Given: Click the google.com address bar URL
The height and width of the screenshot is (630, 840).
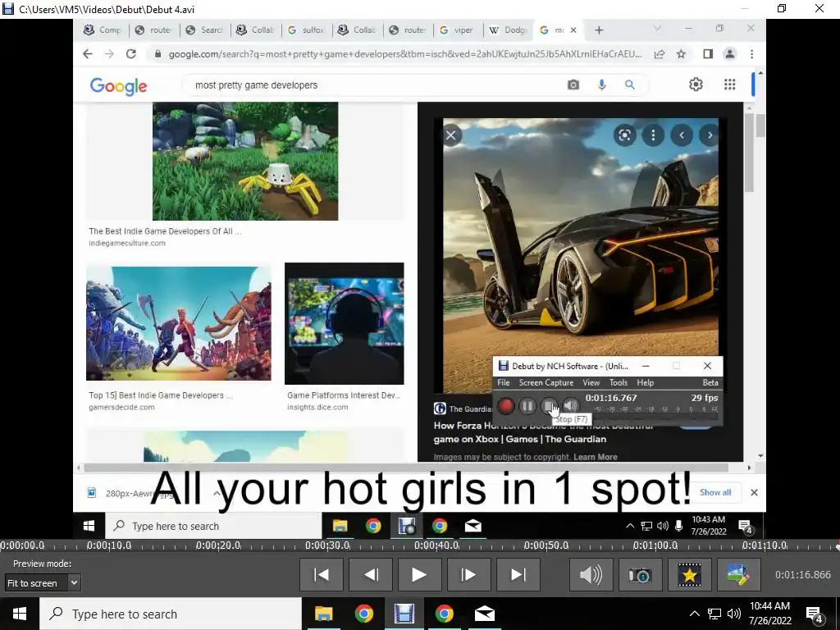Looking at the screenshot, I should coord(405,53).
